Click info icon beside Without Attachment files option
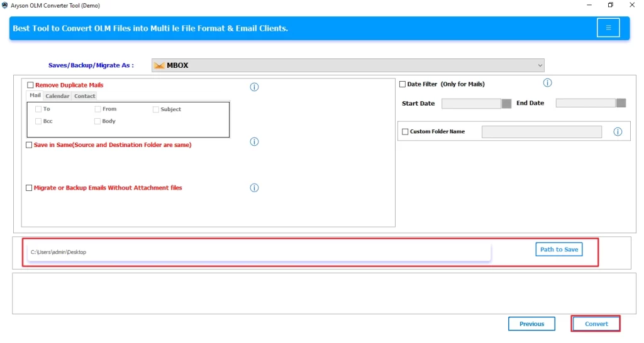Image resolution: width=644 pixels, height=343 pixels. (x=254, y=187)
